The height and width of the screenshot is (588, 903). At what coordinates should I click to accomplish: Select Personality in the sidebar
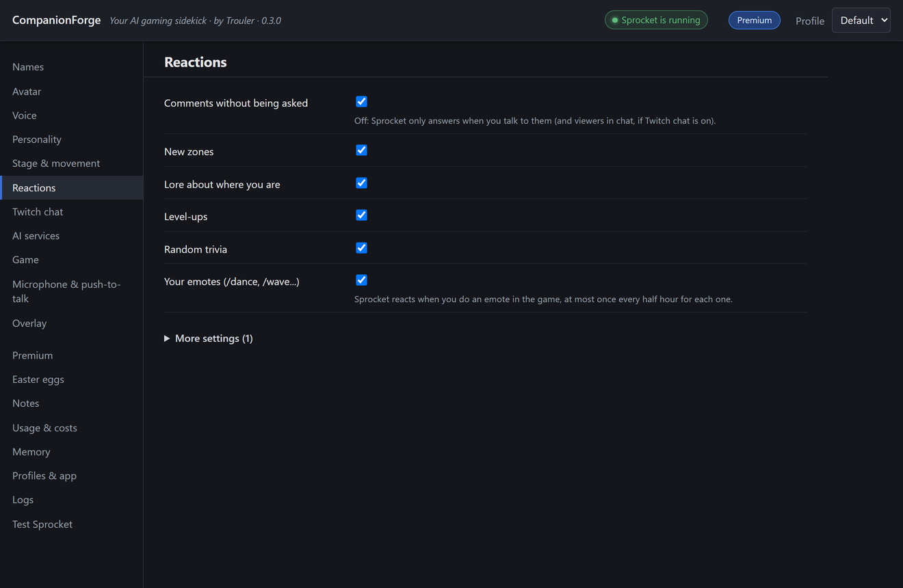(71, 139)
